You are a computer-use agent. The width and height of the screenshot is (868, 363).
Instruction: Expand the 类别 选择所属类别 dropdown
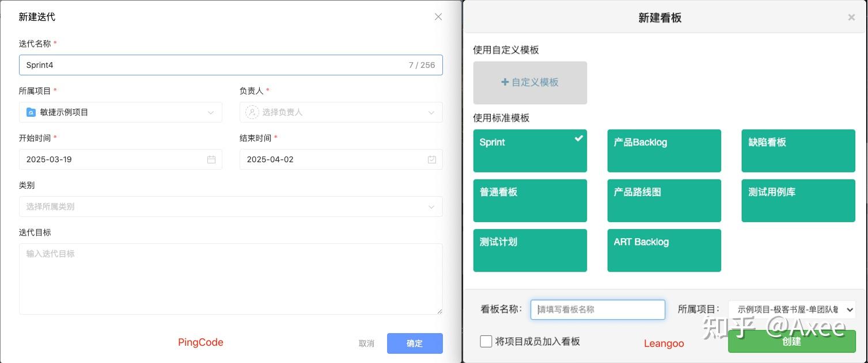pos(230,207)
